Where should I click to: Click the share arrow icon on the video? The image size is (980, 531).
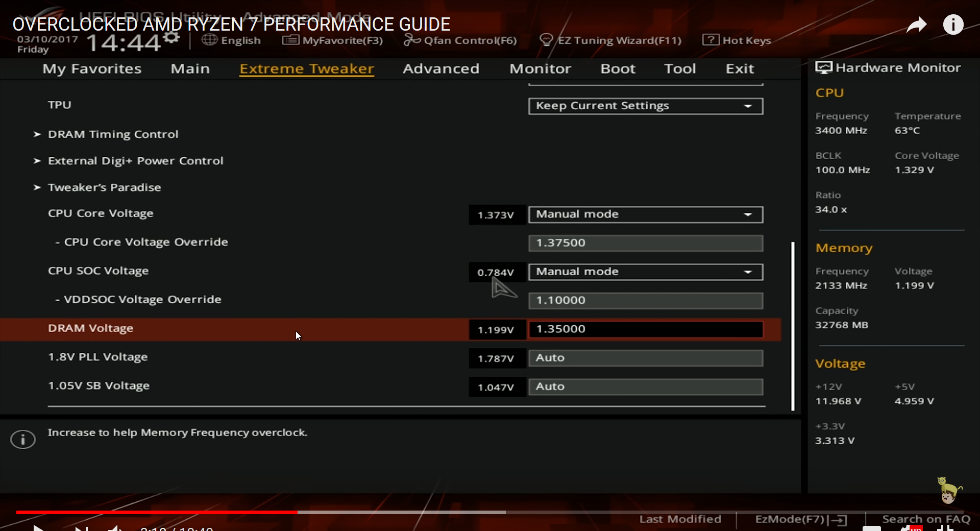tap(917, 25)
